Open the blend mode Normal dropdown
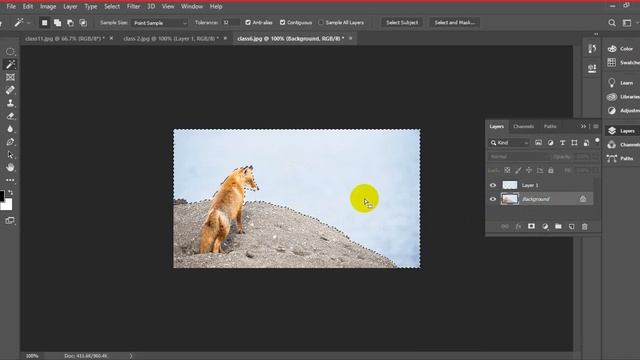Screen dimensions: 640x360 point(518,157)
